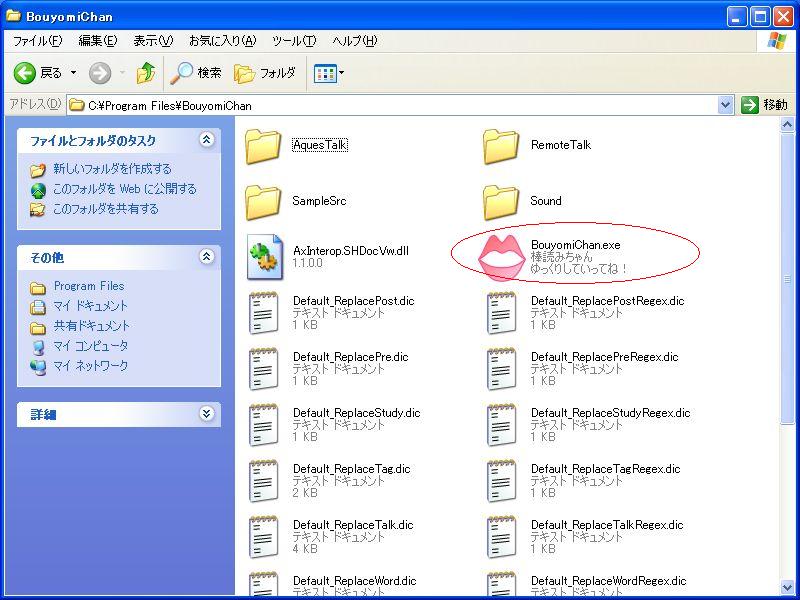Open マイ ドキュメント link
Image resolution: width=800 pixels, height=600 pixels.
(x=91, y=306)
